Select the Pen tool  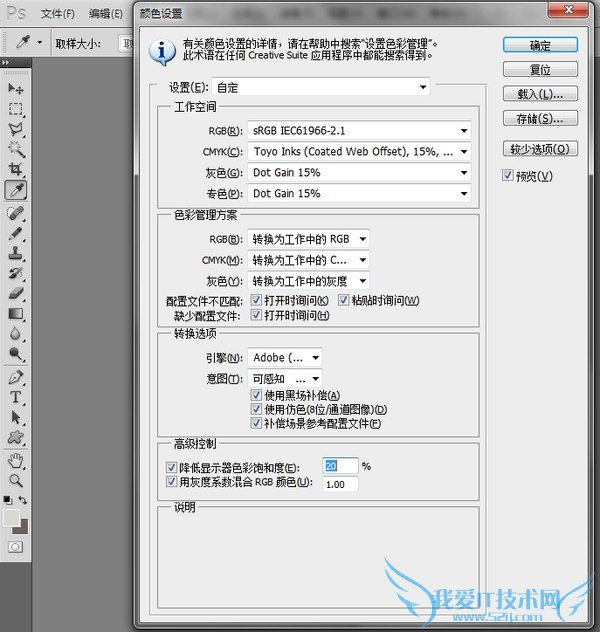15,377
